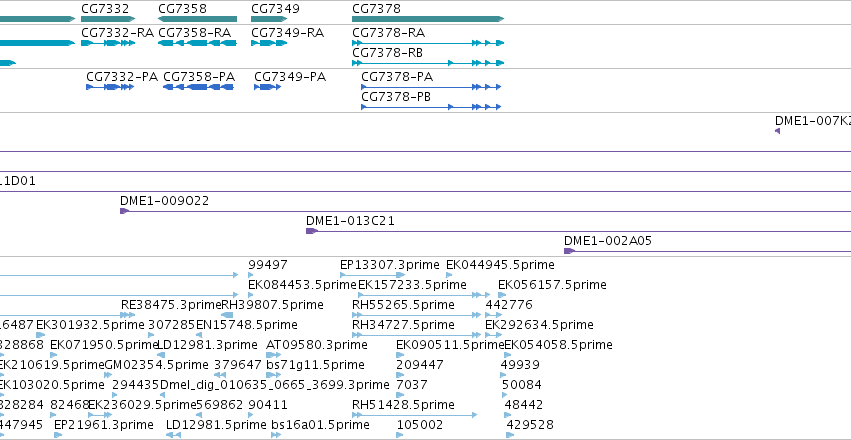
Task: Click the 429528 EST label
Action: point(530,425)
